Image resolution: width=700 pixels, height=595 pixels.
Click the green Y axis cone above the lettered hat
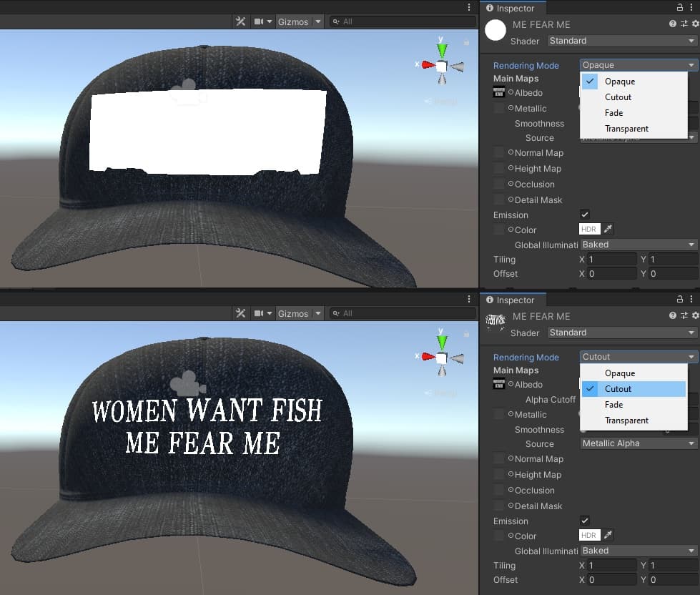tap(442, 341)
